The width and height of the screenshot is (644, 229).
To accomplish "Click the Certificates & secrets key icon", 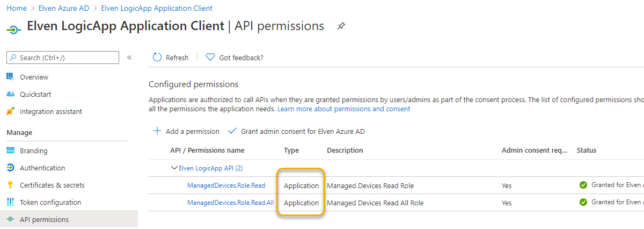I will pyautogui.click(x=10, y=185).
